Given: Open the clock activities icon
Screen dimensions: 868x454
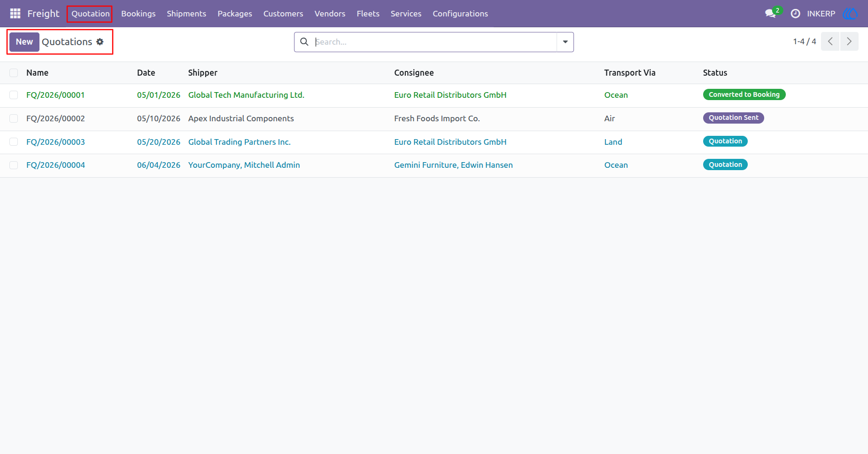Looking at the screenshot, I should point(796,14).
